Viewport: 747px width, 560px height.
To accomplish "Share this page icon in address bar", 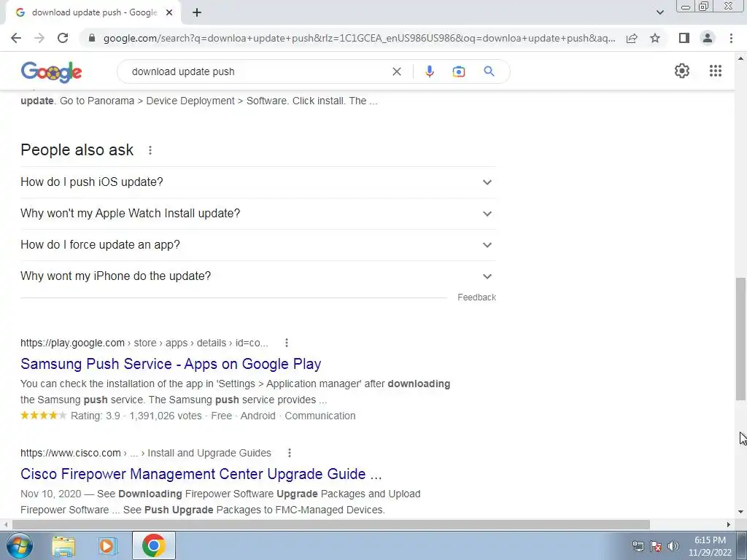I will (632, 38).
